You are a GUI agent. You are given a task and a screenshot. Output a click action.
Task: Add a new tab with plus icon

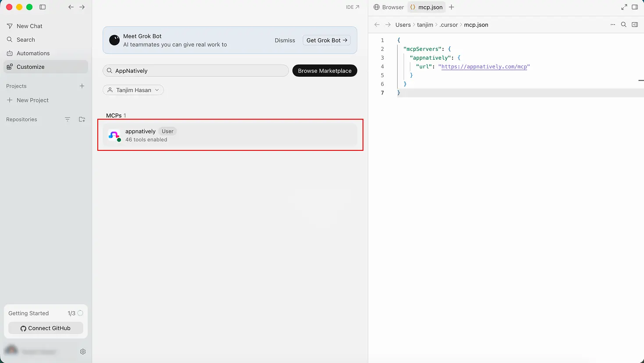pyautogui.click(x=452, y=7)
